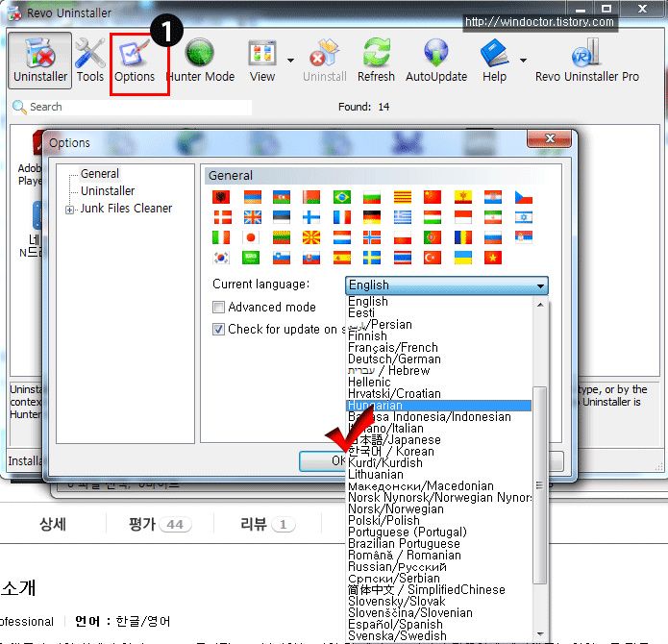Choose Eesti in the language list
This screenshot has height=644, width=668.
439,313
